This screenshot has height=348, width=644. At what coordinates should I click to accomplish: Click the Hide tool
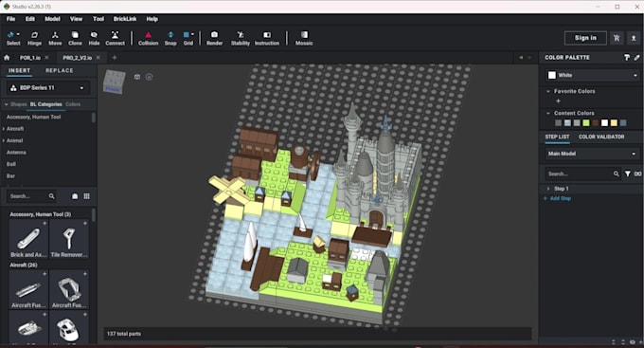click(94, 38)
